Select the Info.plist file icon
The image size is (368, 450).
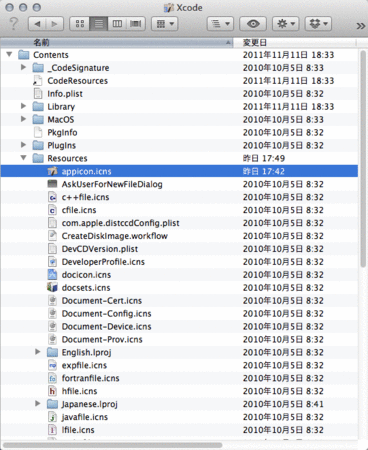[38, 94]
